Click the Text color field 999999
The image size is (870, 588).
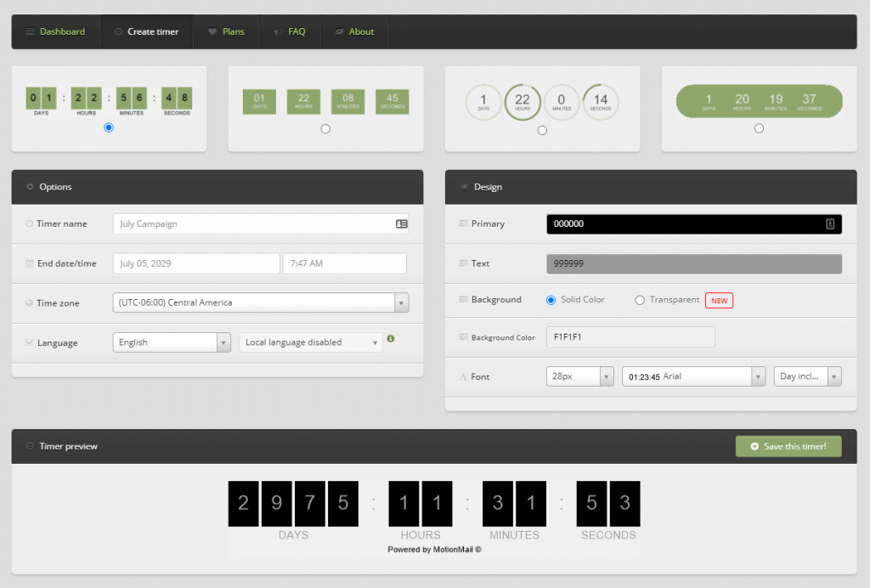[x=694, y=263]
